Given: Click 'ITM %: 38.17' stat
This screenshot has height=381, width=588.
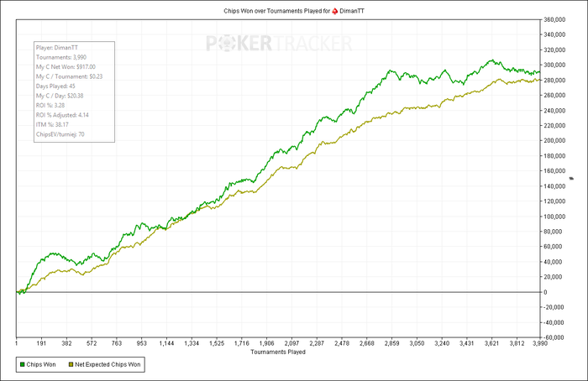Looking at the screenshot, I should click(x=52, y=124).
